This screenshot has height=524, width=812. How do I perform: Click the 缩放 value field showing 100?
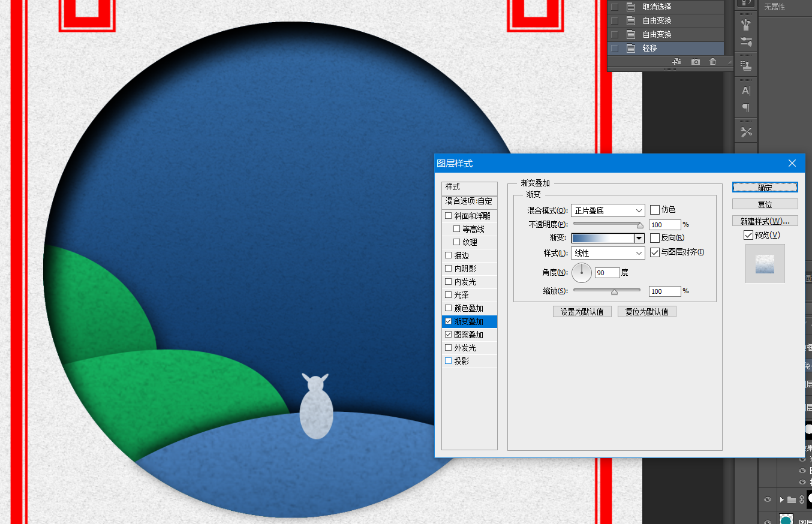665,291
